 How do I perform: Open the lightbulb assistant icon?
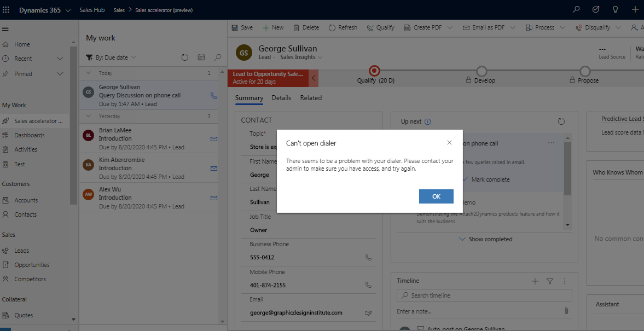click(615, 9)
